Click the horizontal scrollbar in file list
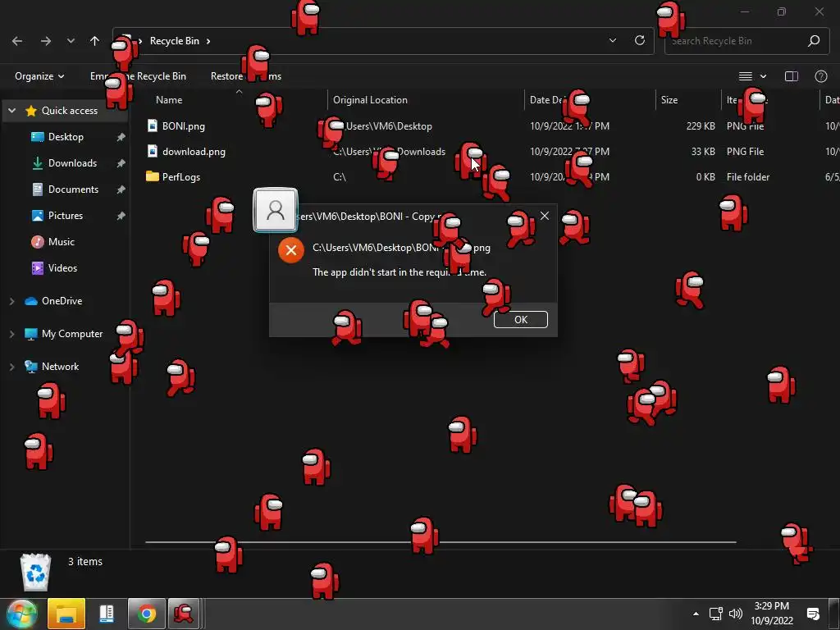The image size is (840, 630). click(x=441, y=542)
